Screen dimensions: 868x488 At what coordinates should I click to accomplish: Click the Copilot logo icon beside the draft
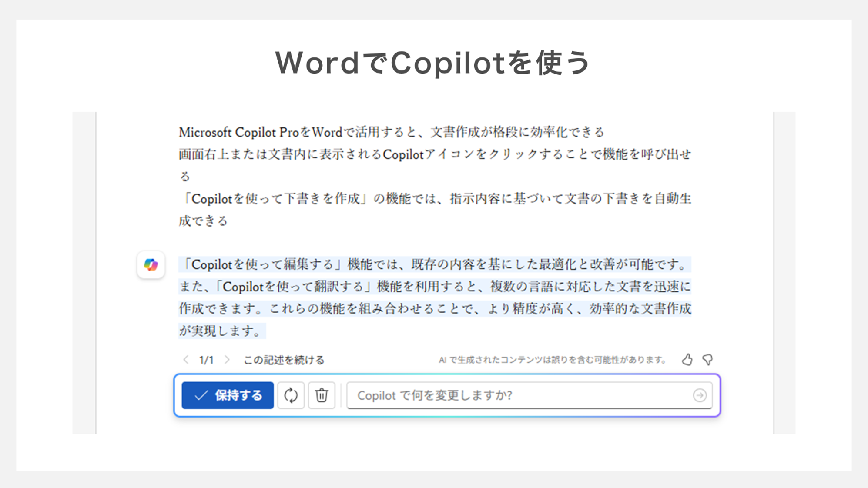coord(151,264)
